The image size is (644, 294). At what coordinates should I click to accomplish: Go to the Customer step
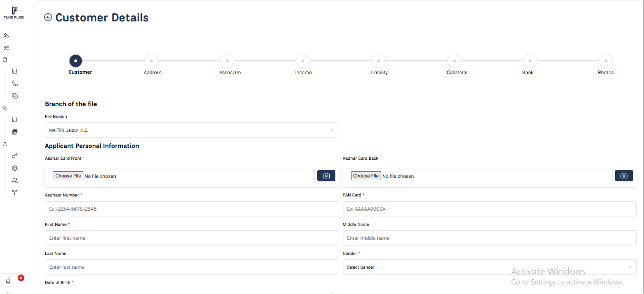pyautogui.click(x=76, y=61)
